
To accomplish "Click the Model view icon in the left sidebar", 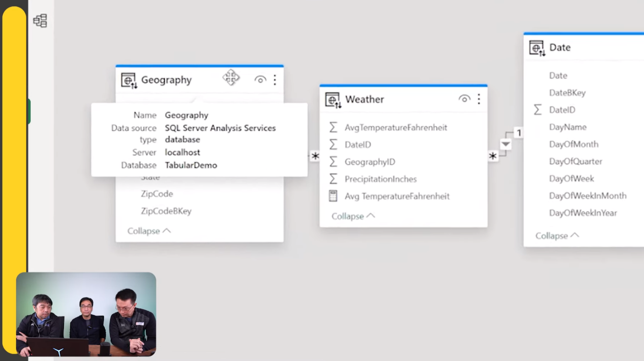I will [x=40, y=20].
